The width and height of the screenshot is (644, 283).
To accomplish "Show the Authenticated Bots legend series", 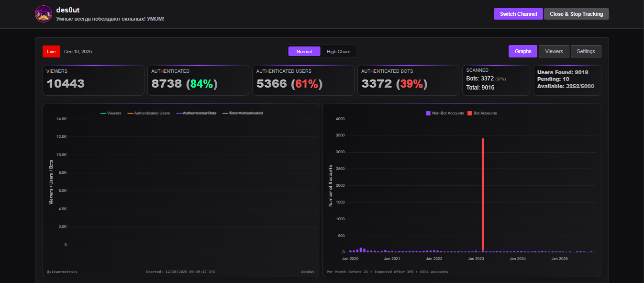I will coord(196,113).
